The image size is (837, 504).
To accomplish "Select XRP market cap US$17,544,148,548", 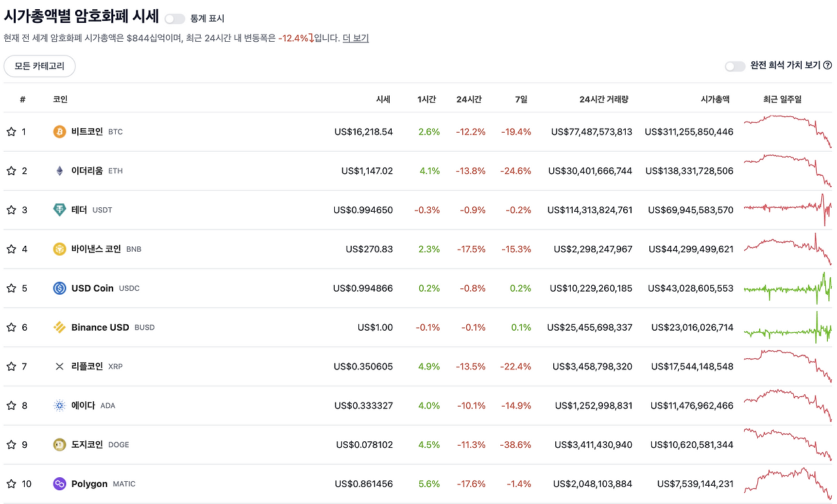I will 691,367.
